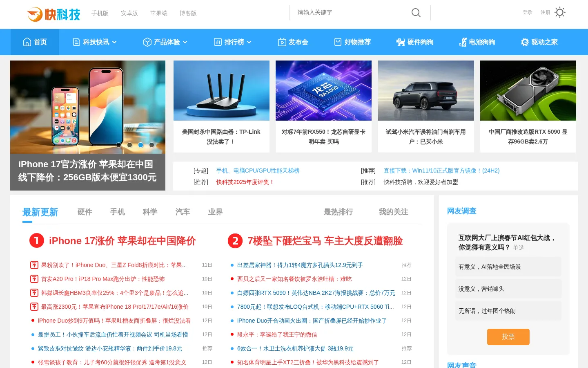The height and width of the screenshot is (368, 588).
Task: Toggle the light/dark theme sun icon
Action: click(x=560, y=13)
